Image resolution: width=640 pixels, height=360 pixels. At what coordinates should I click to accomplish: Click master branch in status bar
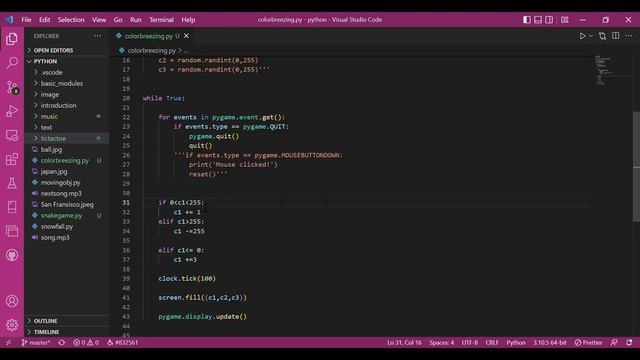[x=36, y=342]
